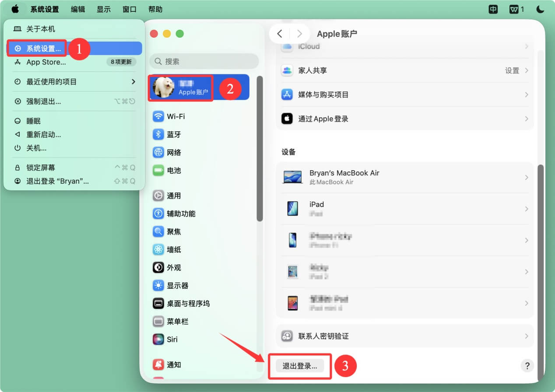Expand Recent Items (最近使用的项目) submenu arrow

coord(133,82)
